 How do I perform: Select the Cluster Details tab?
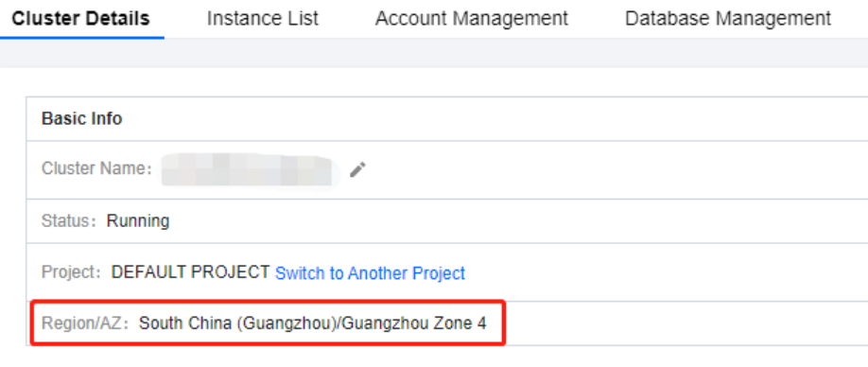coord(80,18)
